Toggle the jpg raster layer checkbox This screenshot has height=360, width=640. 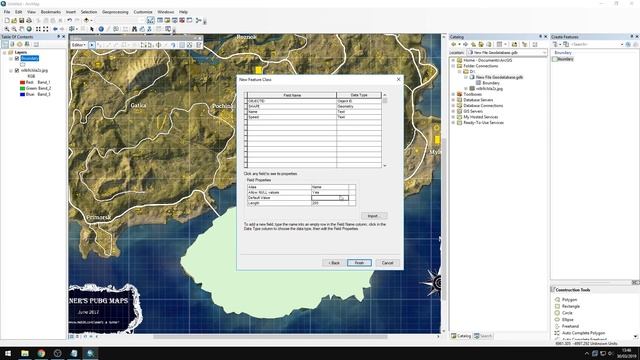click(17, 70)
